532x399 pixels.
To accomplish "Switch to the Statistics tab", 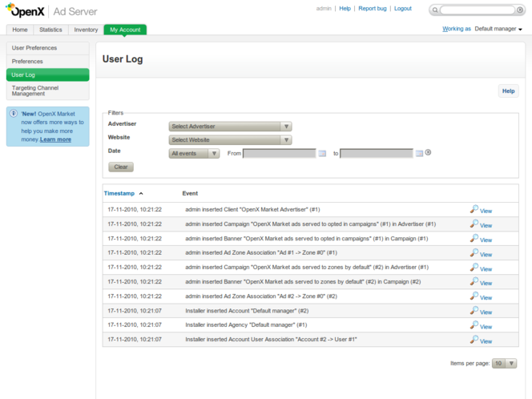I will pyautogui.click(x=50, y=30).
